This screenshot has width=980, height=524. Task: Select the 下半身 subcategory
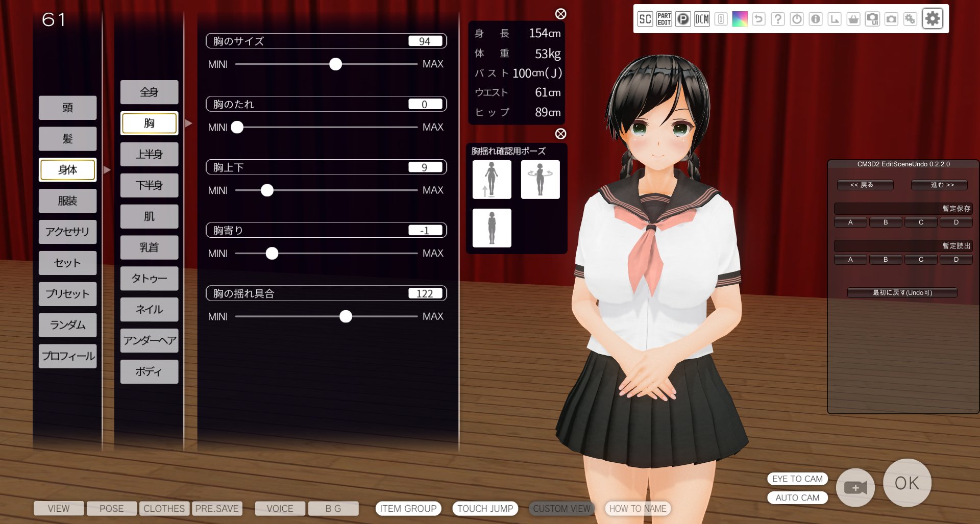click(x=149, y=185)
